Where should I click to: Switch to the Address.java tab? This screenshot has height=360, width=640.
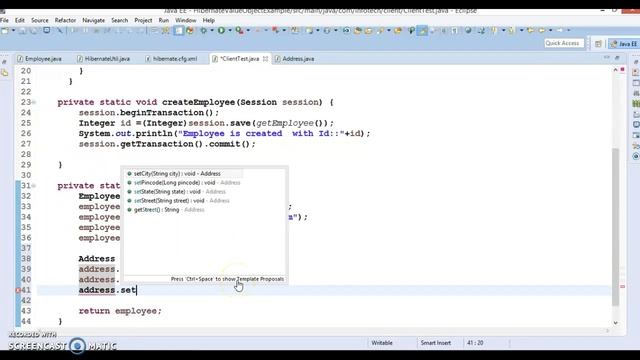click(x=294, y=59)
